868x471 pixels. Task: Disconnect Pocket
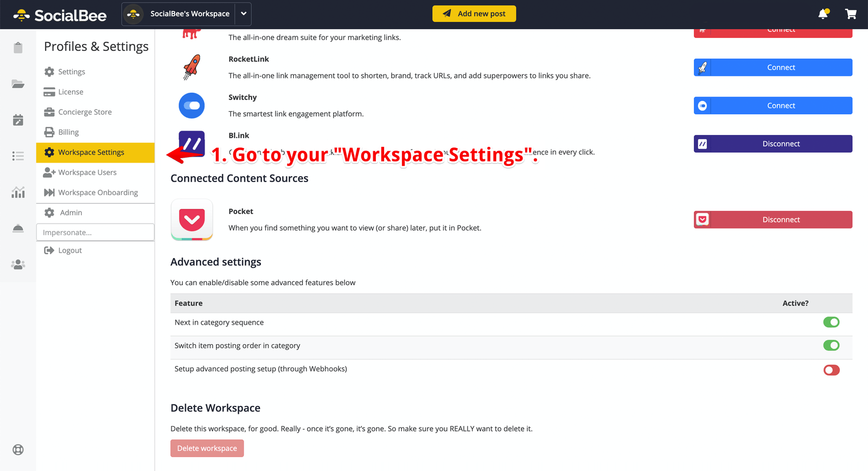[773, 220]
